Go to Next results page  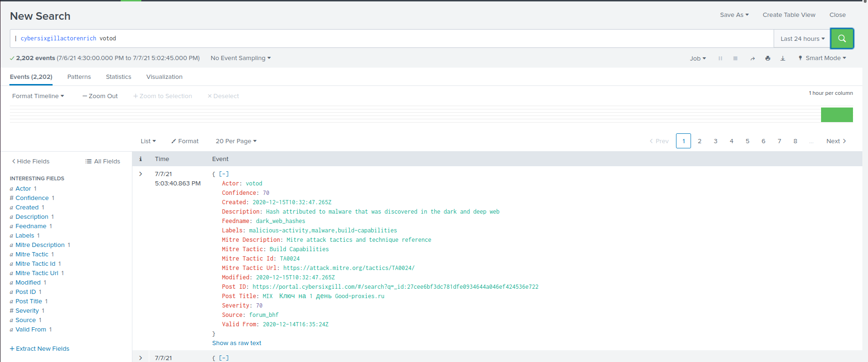pos(836,141)
